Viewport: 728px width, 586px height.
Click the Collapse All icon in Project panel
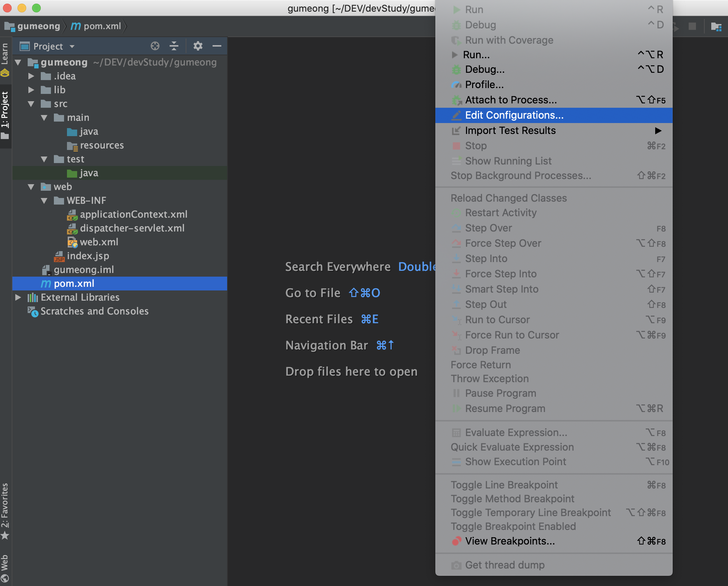pyautogui.click(x=174, y=46)
